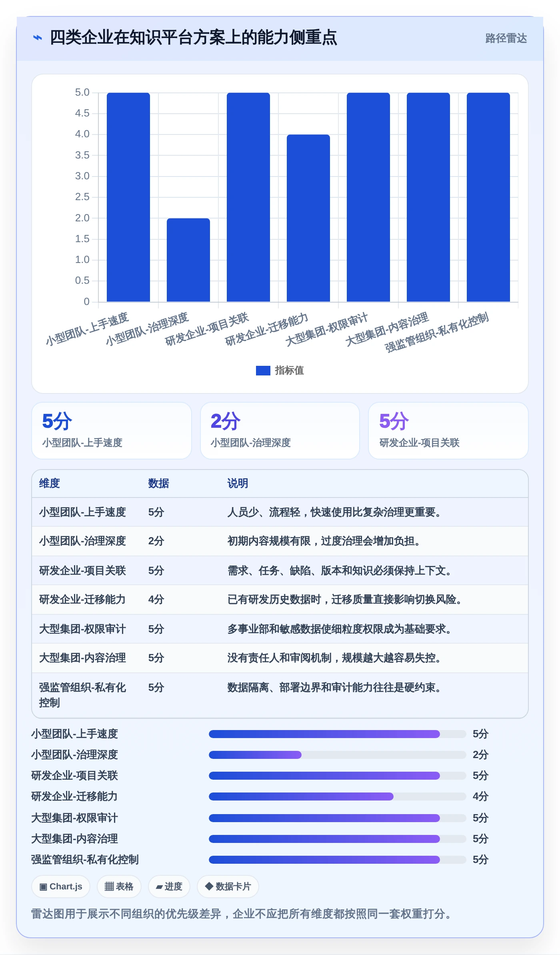The height and width of the screenshot is (955, 560).
Task: Select the 表格 tag chip
Action: click(119, 887)
